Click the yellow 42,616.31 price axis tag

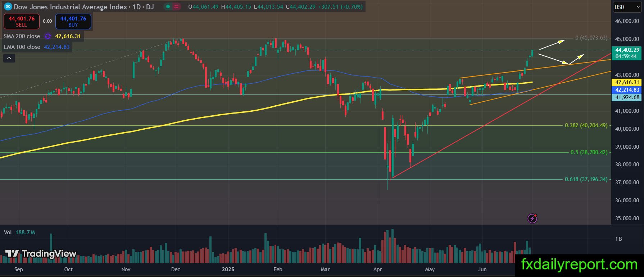pyautogui.click(x=627, y=83)
